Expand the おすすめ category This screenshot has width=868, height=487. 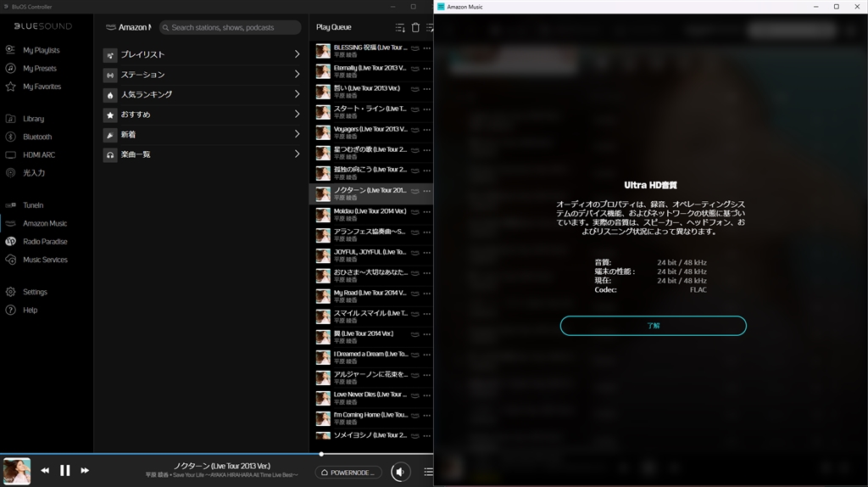point(202,115)
